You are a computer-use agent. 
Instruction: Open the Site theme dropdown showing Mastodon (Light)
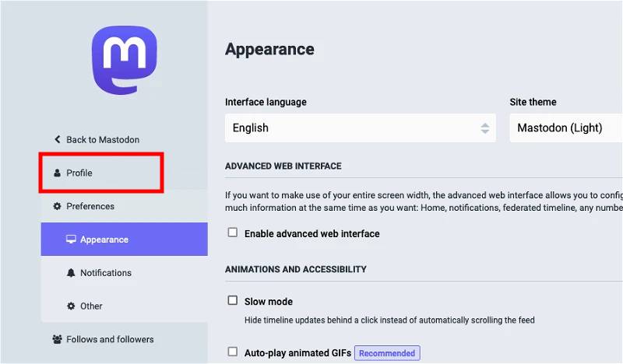[x=566, y=128]
